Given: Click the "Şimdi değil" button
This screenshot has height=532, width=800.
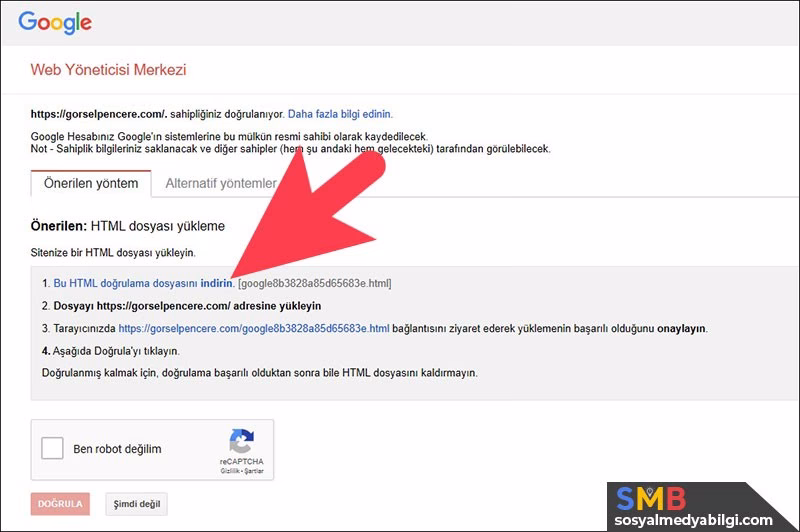Looking at the screenshot, I should tap(136, 504).
